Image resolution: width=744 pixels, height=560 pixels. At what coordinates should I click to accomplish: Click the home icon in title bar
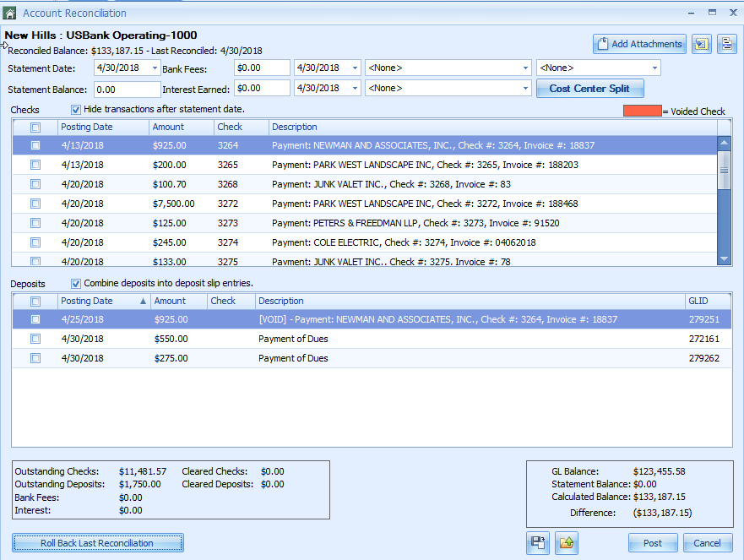pos(9,13)
